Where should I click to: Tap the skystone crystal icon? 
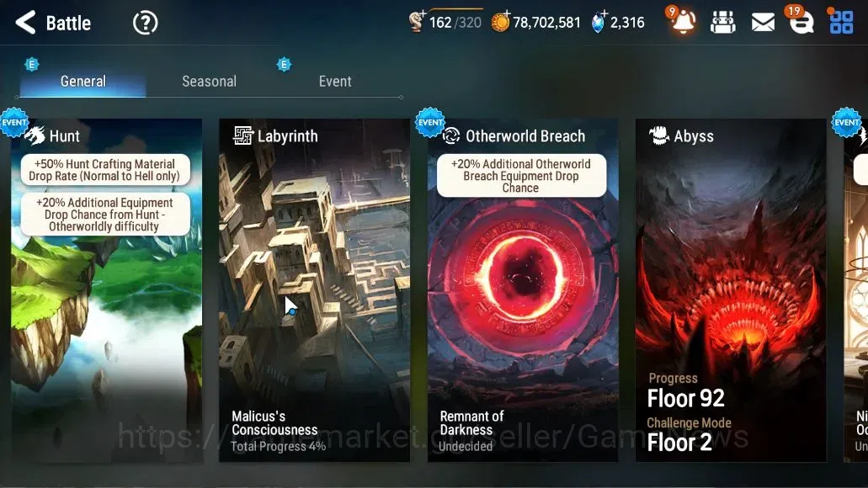click(599, 22)
